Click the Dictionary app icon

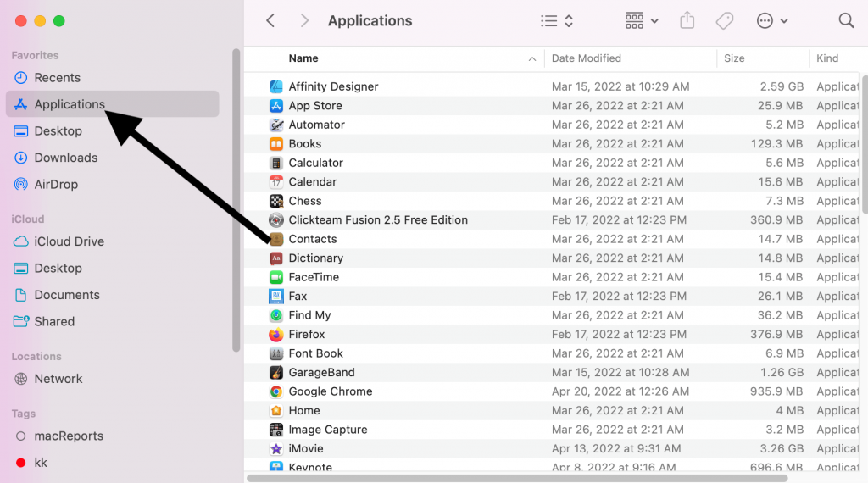coord(276,258)
